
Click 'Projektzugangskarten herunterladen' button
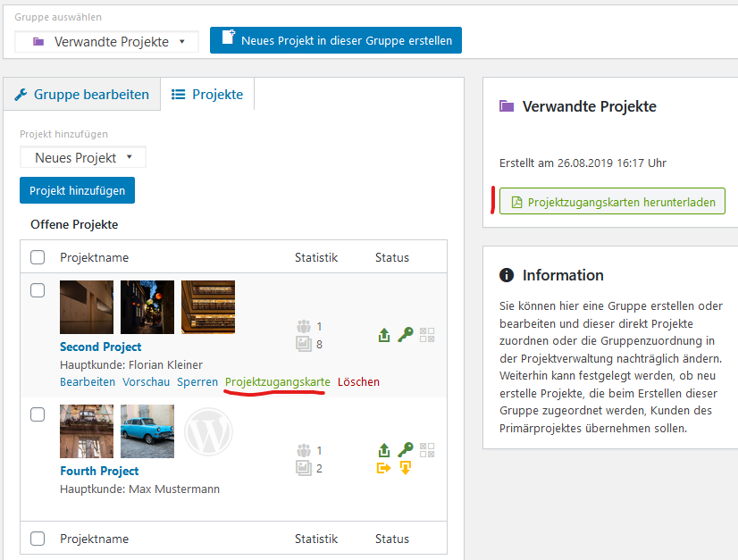pyautogui.click(x=612, y=202)
